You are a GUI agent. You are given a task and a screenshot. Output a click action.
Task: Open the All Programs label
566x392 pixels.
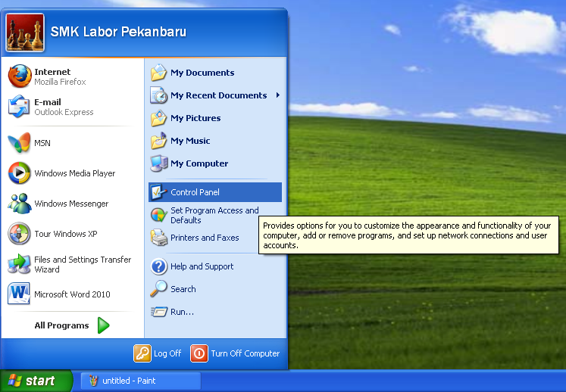tap(61, 325)
